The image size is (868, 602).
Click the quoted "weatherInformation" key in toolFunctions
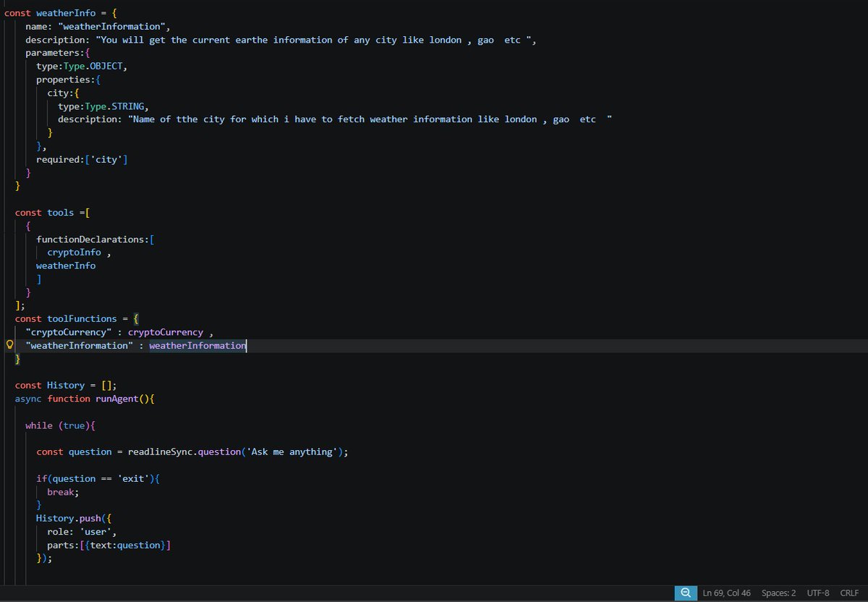pyautogui.click(x=80, y=346)
